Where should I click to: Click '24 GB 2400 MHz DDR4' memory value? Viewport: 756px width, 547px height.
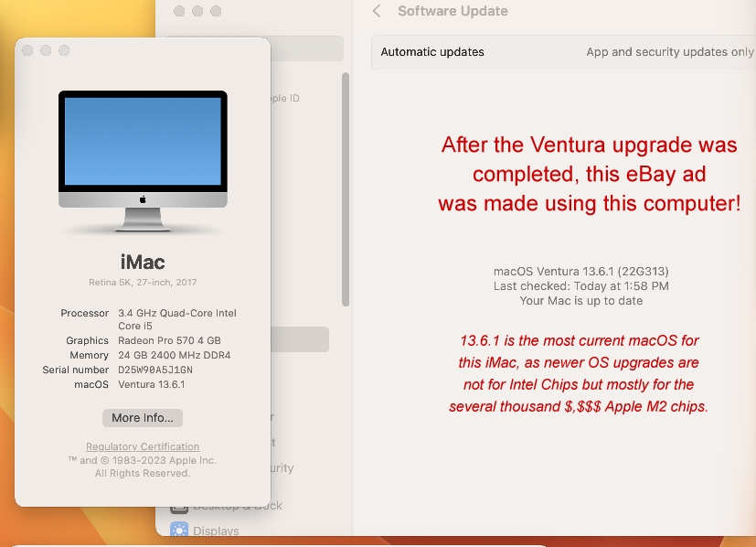coord(174,355)
